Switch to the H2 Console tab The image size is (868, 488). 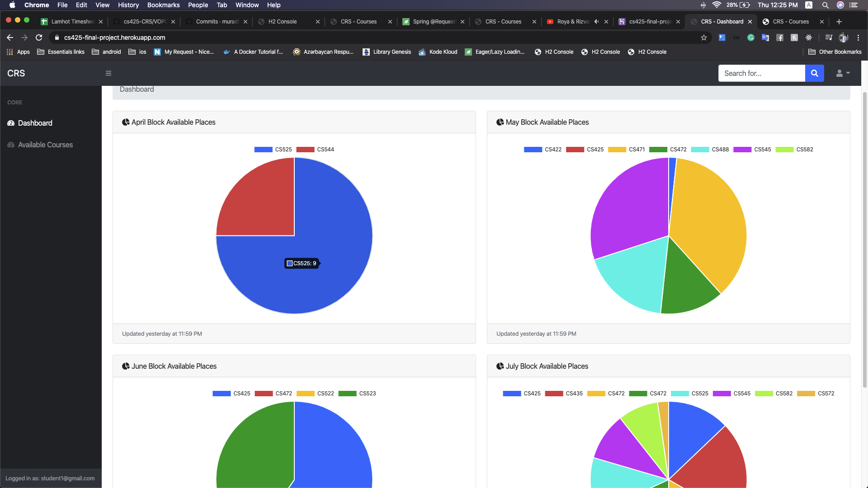(x=283, y=22)
